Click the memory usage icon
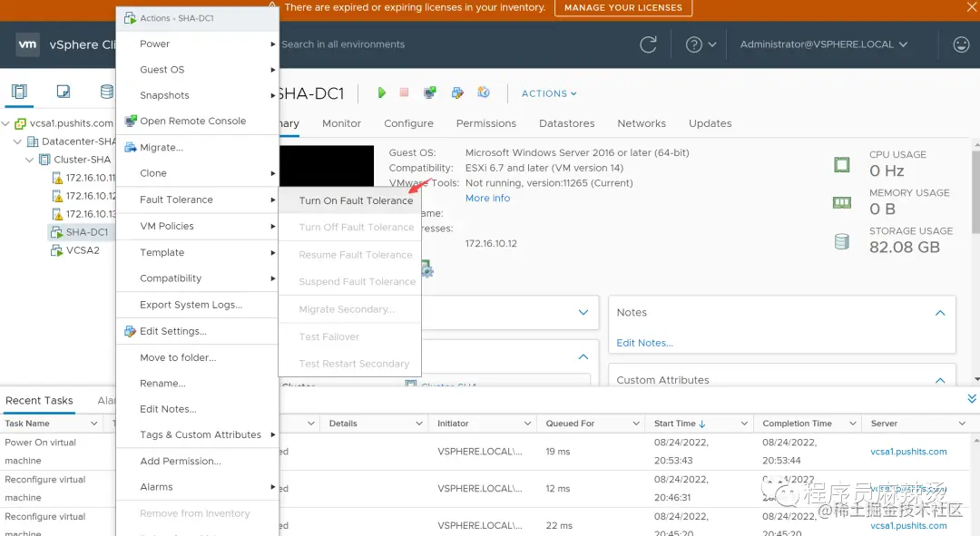The height and width of the screenshot is (536, 980). pyautogui.click(x=842, y=203)
